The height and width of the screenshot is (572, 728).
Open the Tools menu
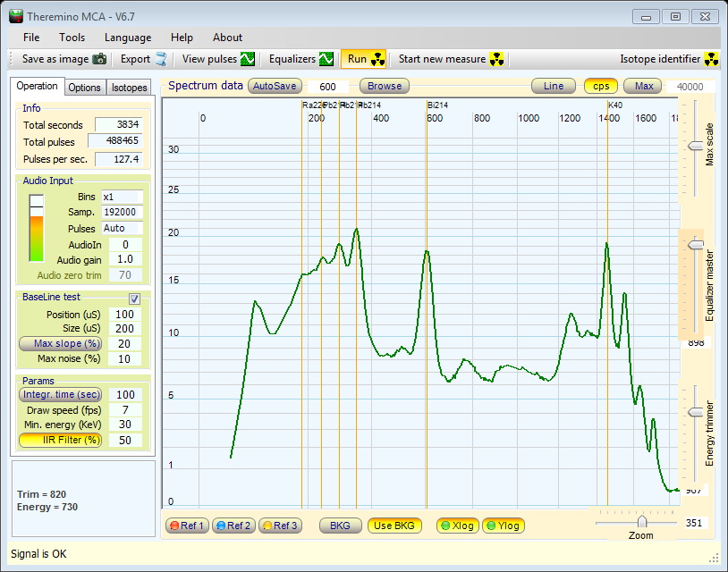point(72,38)
